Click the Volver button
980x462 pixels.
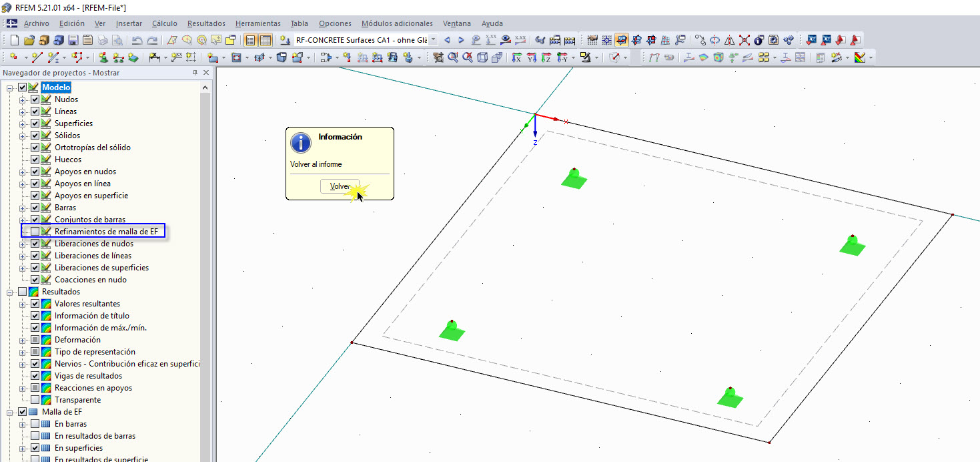tap(340, 187)
